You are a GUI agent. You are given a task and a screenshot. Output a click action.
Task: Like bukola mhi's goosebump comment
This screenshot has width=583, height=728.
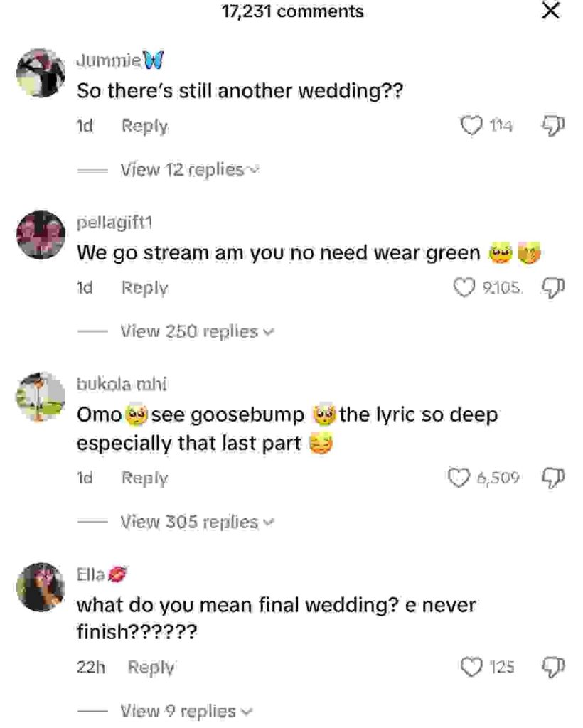[459, 478]
